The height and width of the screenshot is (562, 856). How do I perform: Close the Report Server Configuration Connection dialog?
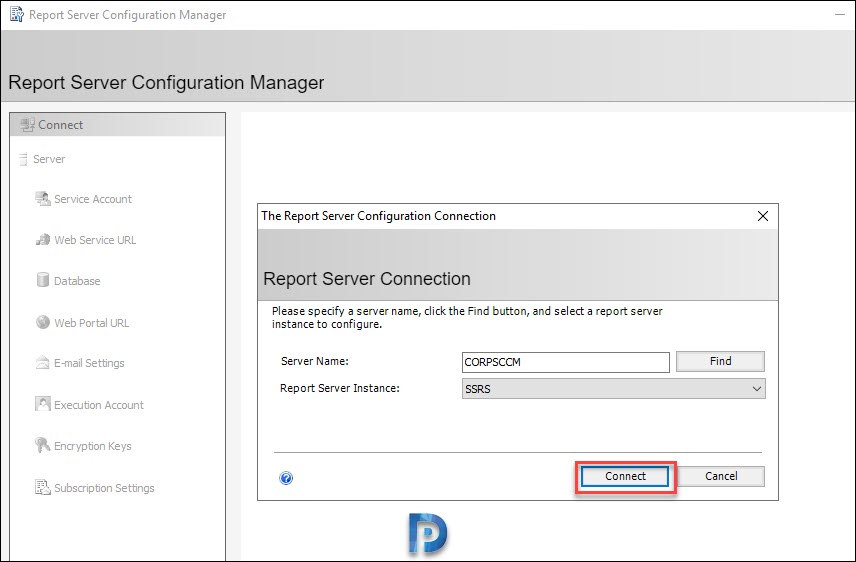[x=763, y=216]
